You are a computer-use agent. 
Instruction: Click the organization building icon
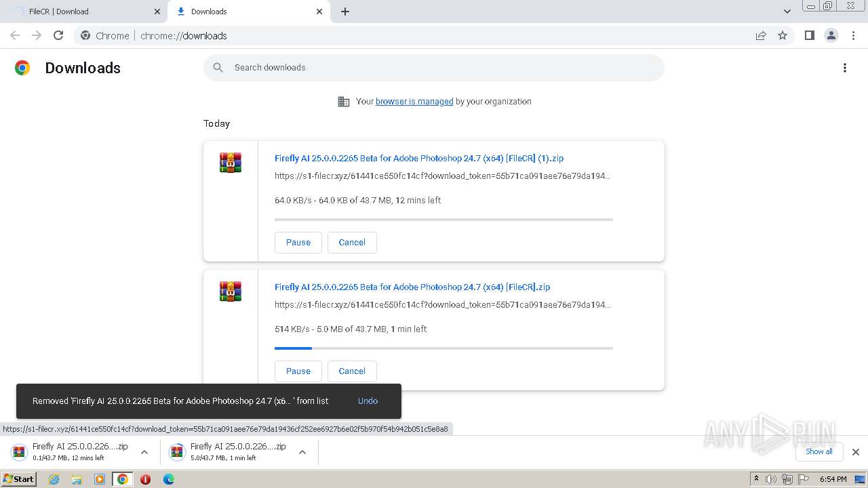[x=344, y=102]
